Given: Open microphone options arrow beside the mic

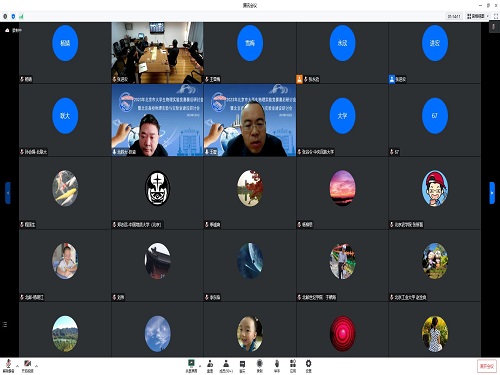Looking at the screenshot, I should pyautogui.click(x=17, y=366).
